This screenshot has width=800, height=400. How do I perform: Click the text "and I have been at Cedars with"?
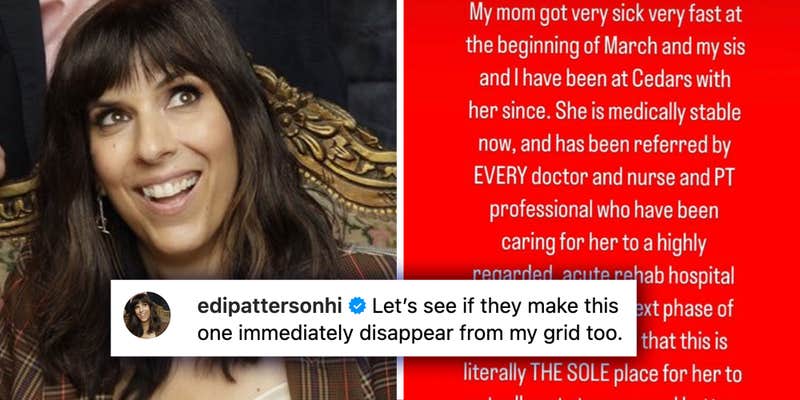(605, 80)
